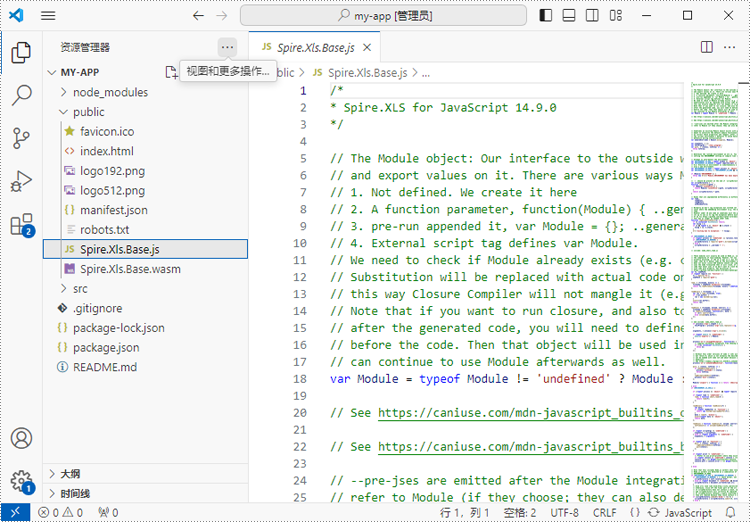Image resolution: width=750 pixels, height=522 pixels.
Task: Change language mode via JavaScript status item
Action: (x=688, y=513)
